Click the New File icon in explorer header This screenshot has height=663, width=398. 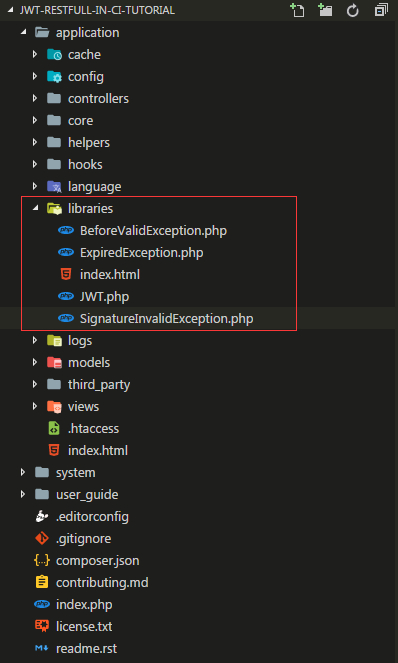297,10
